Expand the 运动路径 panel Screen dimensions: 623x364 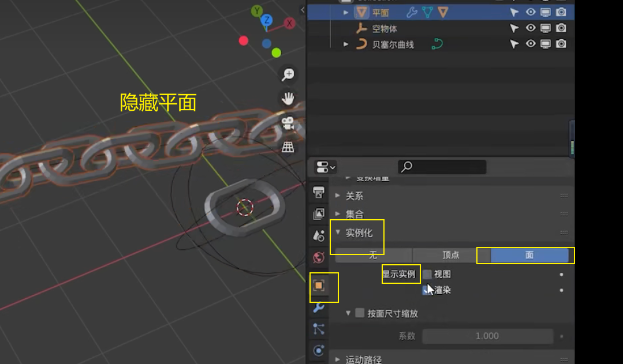point(338,359)
